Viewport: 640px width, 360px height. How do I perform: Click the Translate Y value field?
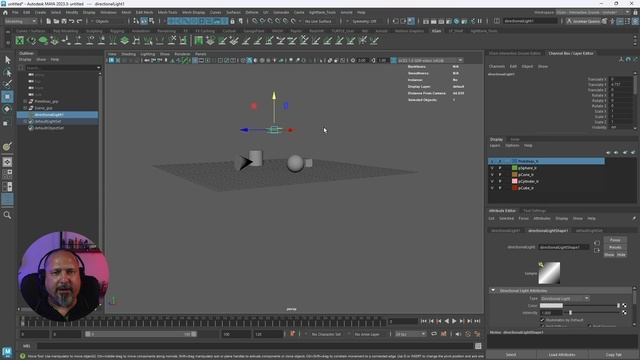click(x=620, y=84)
